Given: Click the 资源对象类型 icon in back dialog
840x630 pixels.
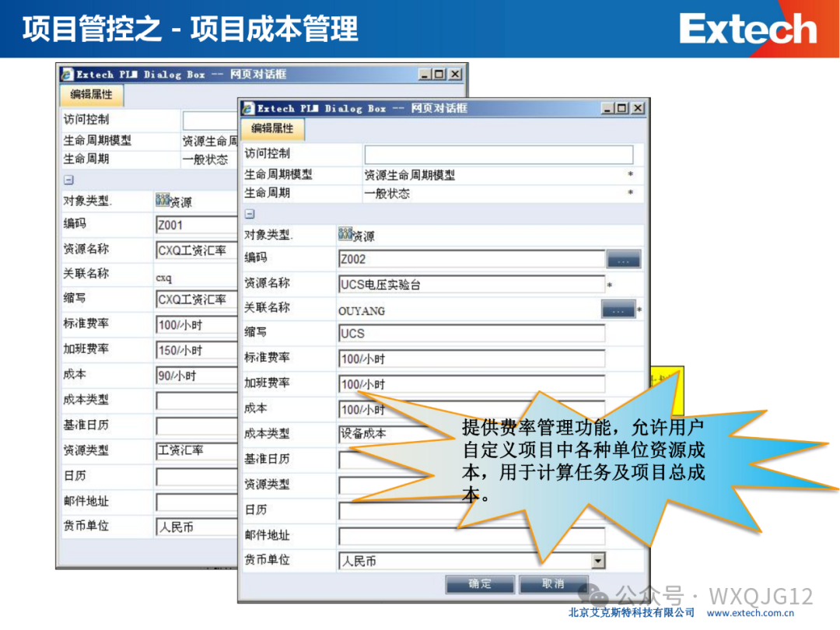Looking at the screenshot, I should coord(163,200).
